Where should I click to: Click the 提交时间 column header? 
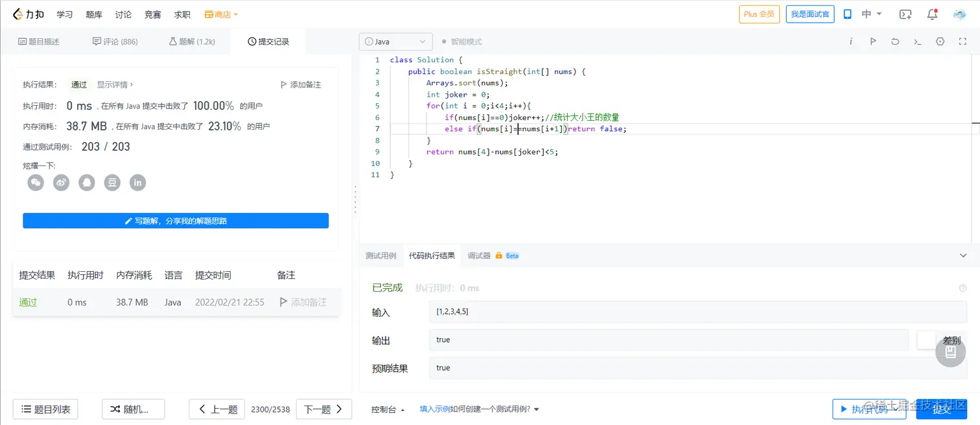click(213, 275)
